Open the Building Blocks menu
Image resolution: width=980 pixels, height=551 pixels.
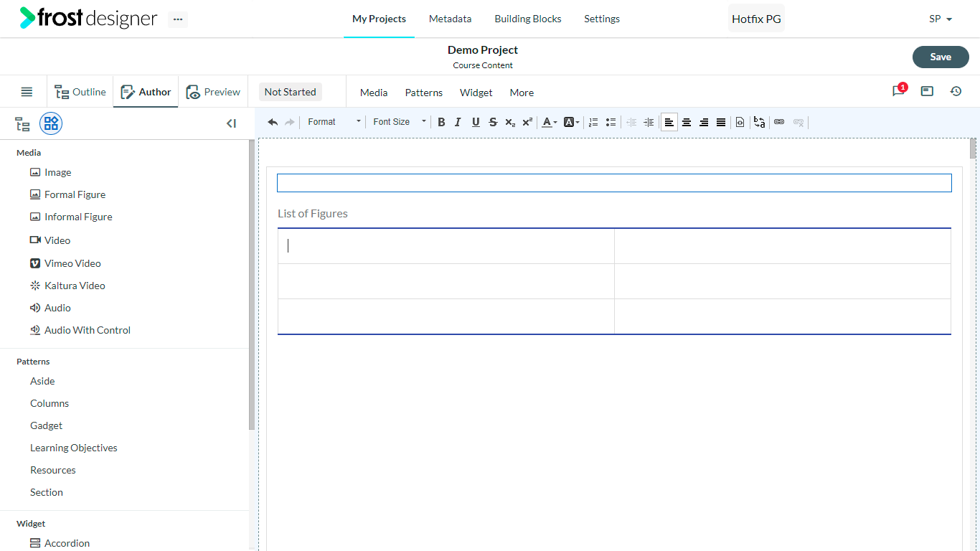(x=528, y=19)
